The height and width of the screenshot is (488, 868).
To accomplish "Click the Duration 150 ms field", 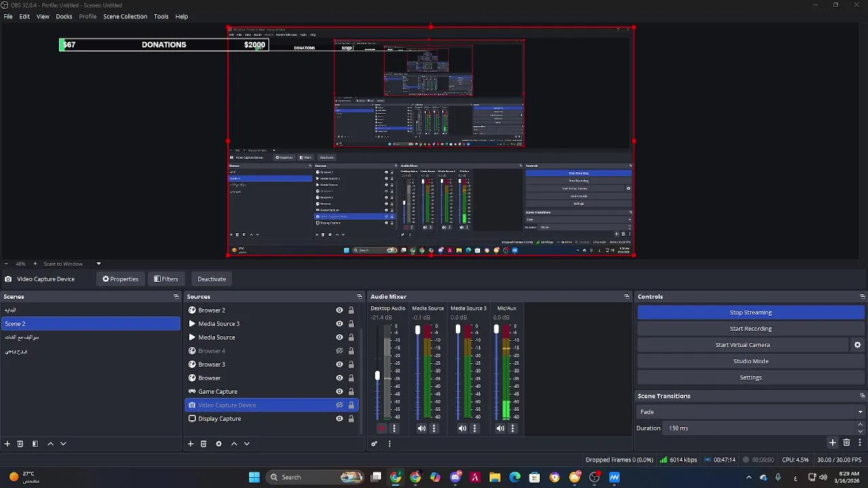I will (759, 428).
